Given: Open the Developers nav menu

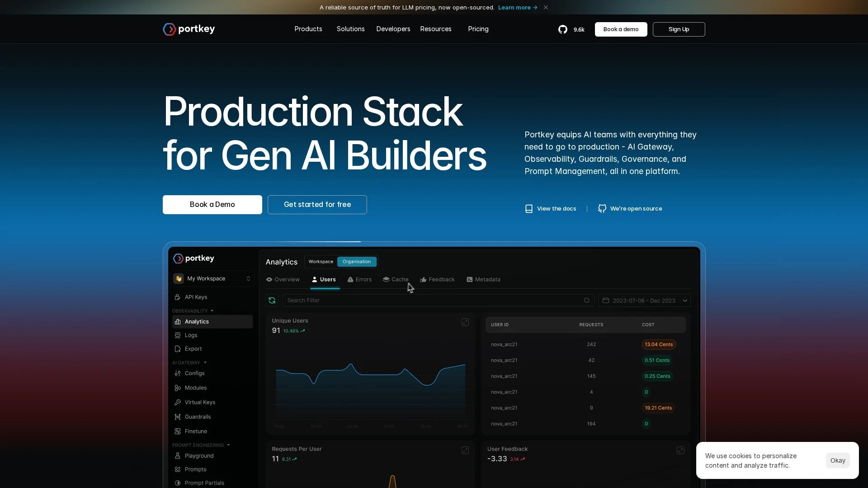Looking at the screenshot, I should (x=393, y=29).
